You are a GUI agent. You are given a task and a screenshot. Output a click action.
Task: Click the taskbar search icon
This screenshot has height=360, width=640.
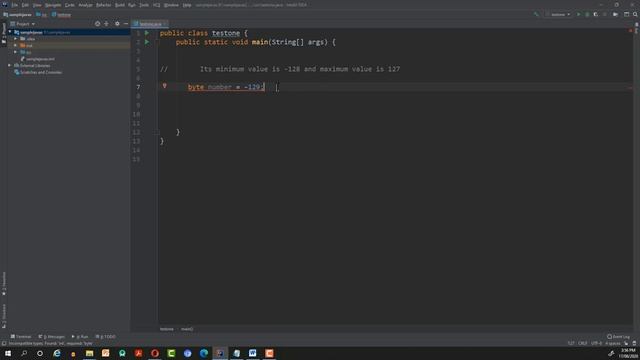pos(24,353)
